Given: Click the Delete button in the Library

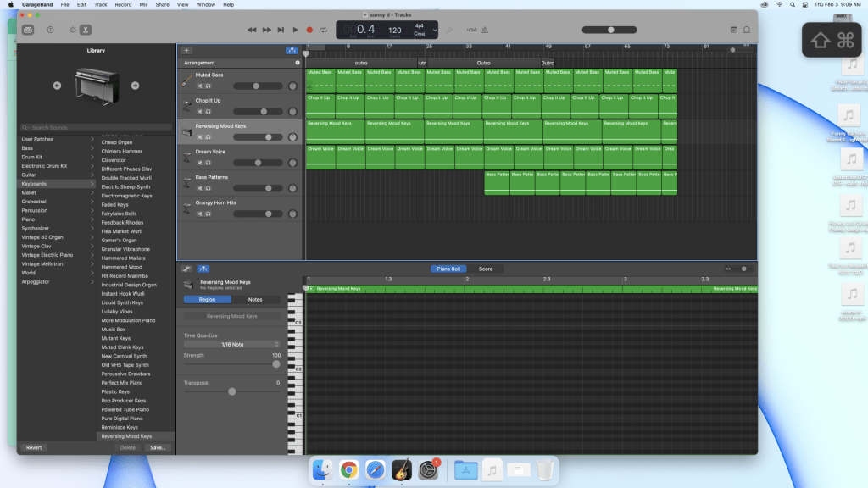Looking at the screenshot, I should [x=127, y=447].
